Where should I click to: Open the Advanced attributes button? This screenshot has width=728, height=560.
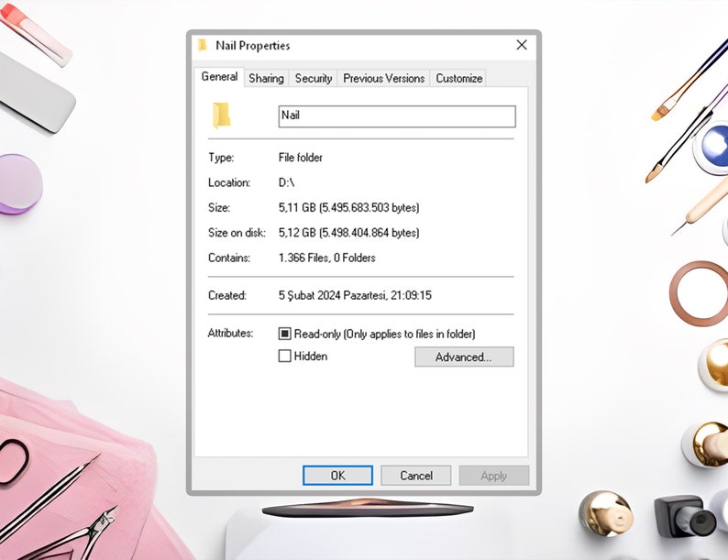(x=464, y=357)
